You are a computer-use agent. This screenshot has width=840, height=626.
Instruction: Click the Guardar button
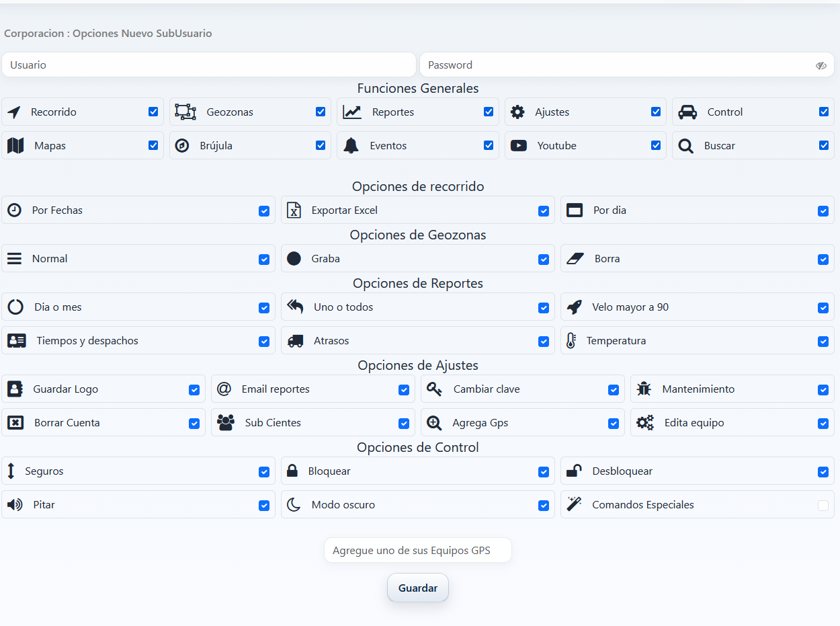click(418, 588)
